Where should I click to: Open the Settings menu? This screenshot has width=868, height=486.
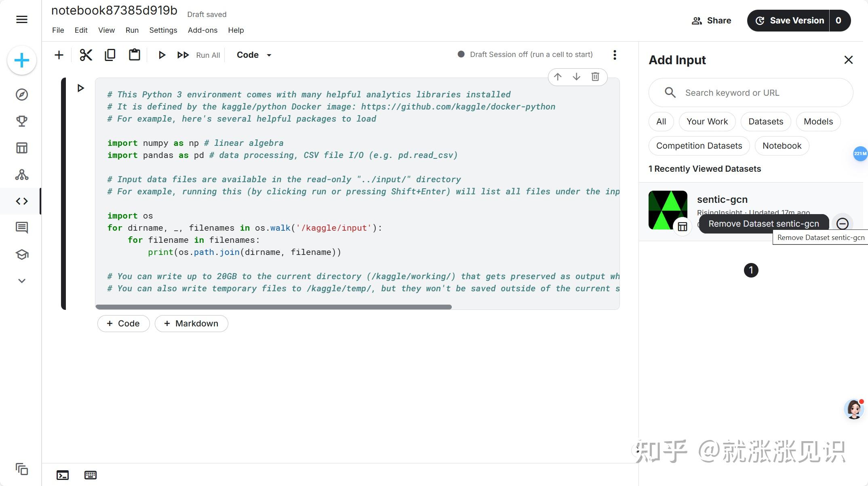[x=163, y=30]
